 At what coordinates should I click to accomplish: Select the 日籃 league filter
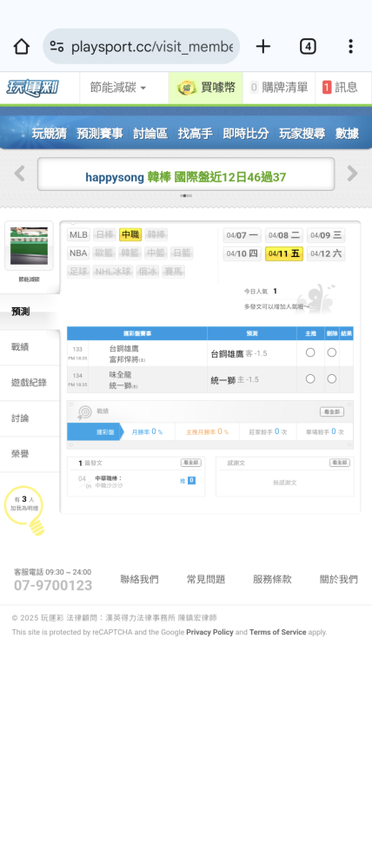[182, 253]
